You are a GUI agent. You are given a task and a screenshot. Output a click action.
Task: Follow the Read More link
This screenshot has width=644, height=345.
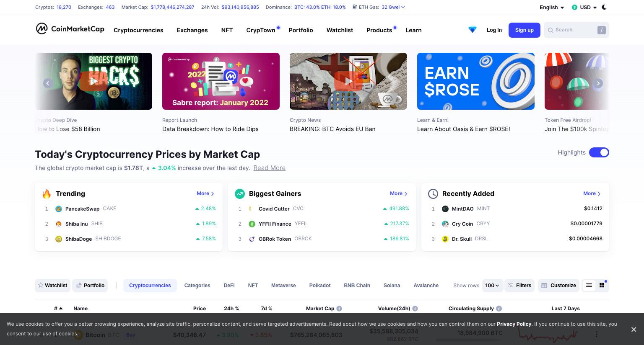[269, 168]
